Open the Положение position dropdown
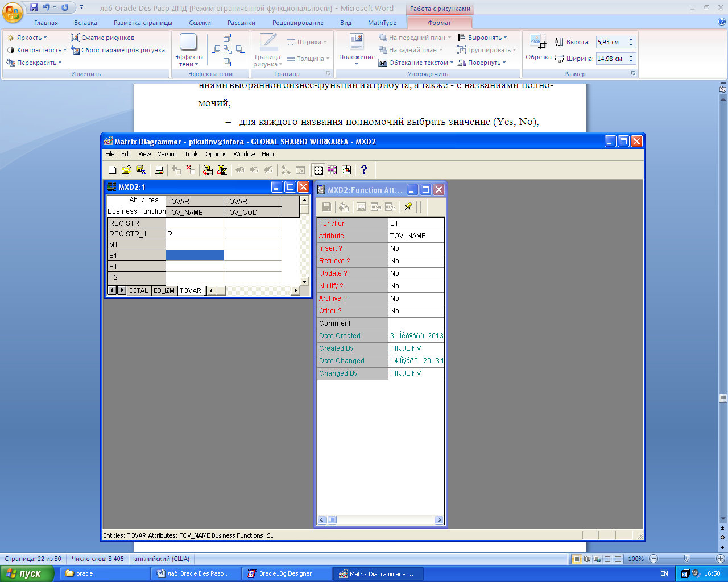The image size is (728, 582). coord(357,50)
